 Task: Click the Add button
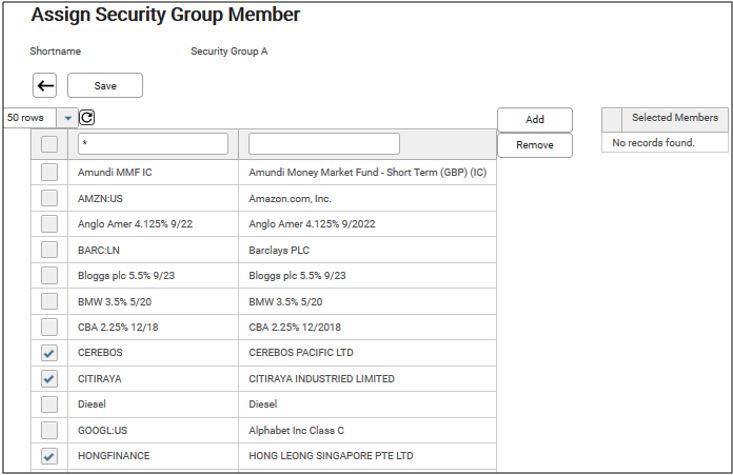[535, 119]
